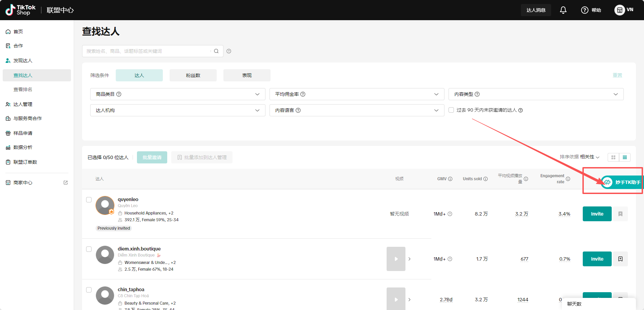Click the search magnifier icon
The width and height of the screenshot is (644, 310).
[x=216, y=51]
